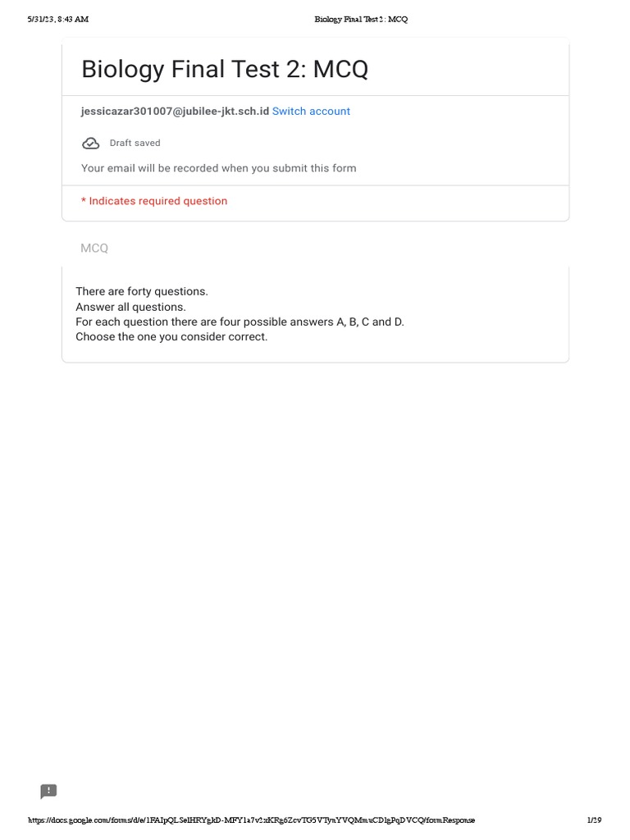
Task: Click the cloud Draft saved icon
Action: click(x=91, y=144)
